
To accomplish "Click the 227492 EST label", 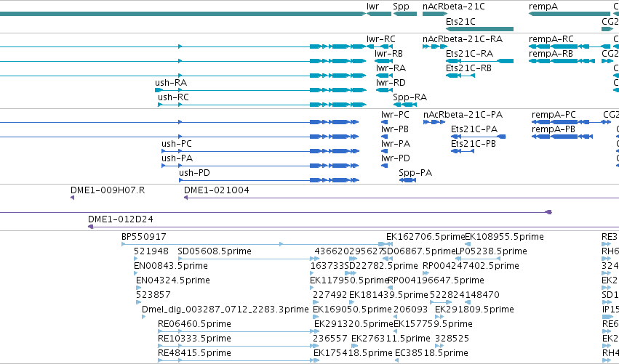I will click(x=330, y=295).
